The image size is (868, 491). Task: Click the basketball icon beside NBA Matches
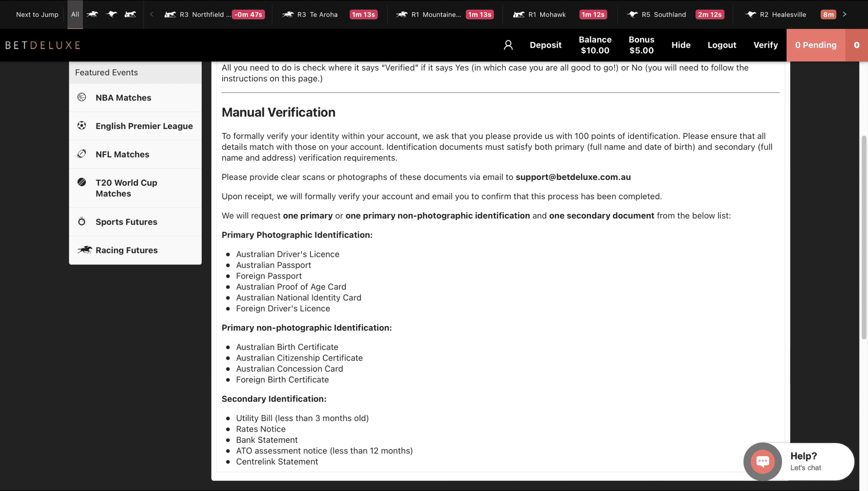pyautogui.click(x=82, y=97)
